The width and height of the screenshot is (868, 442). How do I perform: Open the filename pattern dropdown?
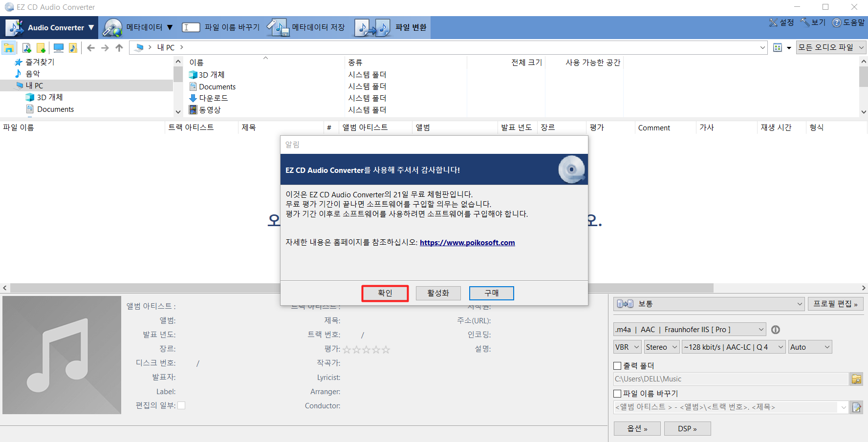pyautogui.click(x=844, y=407)
